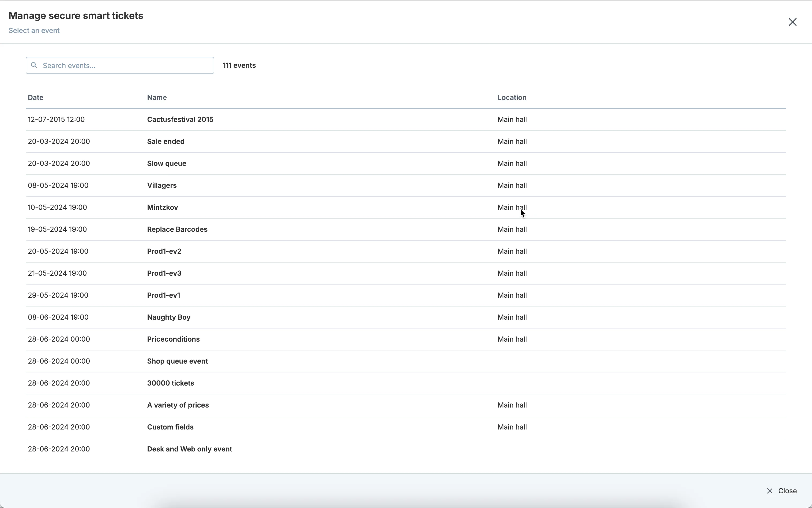Click the date 12-07-2015 12:00
Viewport: 812px width, 508px height.
[56, 119]
